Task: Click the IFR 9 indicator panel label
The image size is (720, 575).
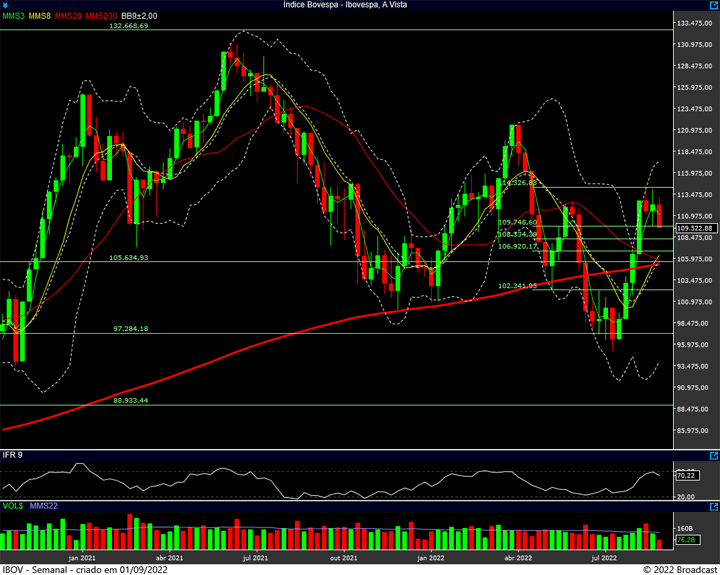Action: [x=12, y=456]
